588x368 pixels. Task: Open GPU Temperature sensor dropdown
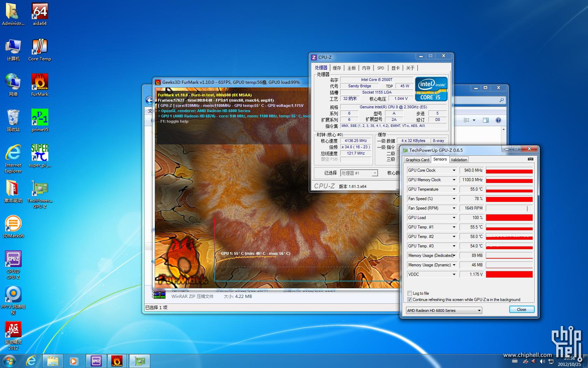(x=454, y=189)
